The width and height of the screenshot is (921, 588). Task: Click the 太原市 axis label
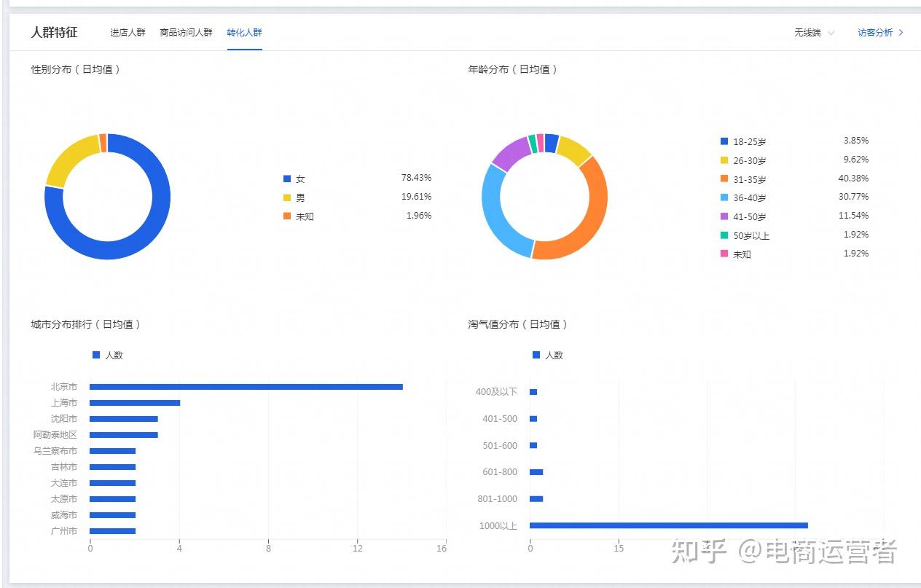point(63,499)
